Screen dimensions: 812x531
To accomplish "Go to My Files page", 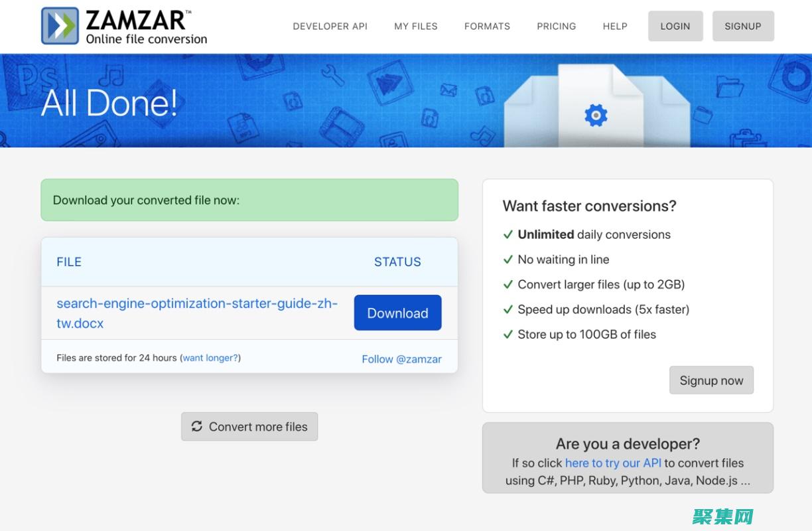I will click(x=416, y=27).
